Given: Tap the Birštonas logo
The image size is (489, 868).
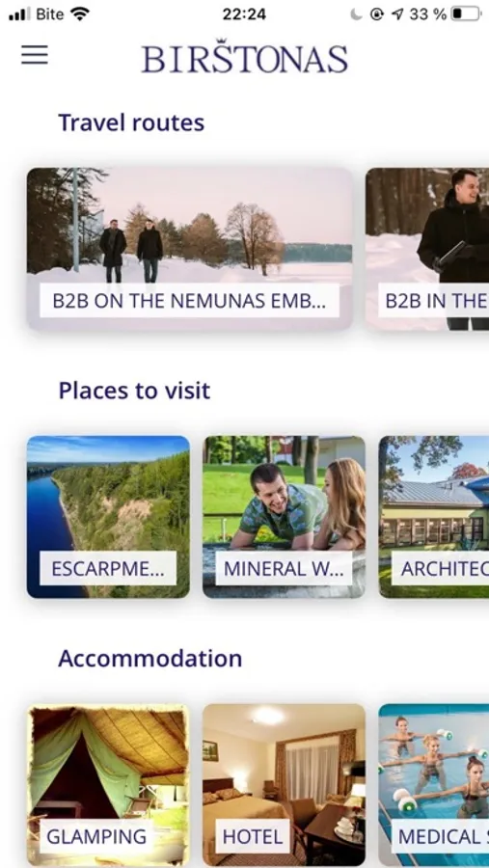Looking at the screenshot, I should (244, 57).
